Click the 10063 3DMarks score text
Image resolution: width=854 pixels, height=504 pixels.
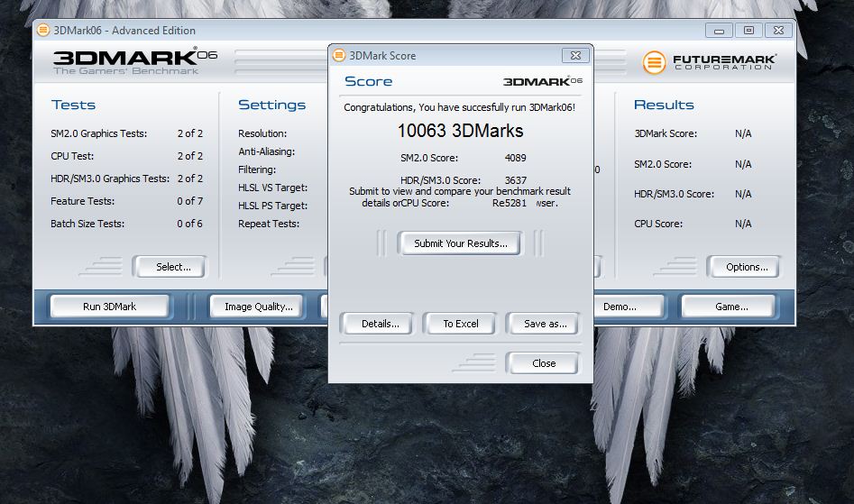coord(460,131)
